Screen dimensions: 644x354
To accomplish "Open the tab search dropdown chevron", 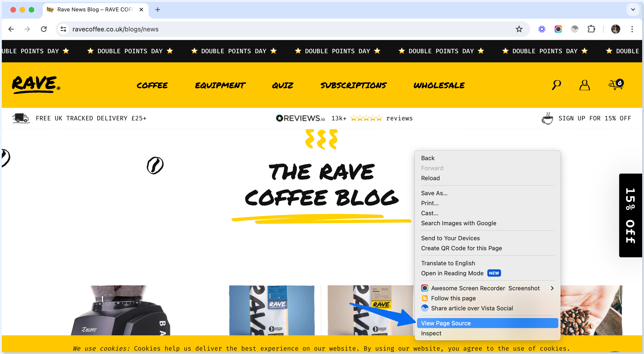I will coord(633,10).
